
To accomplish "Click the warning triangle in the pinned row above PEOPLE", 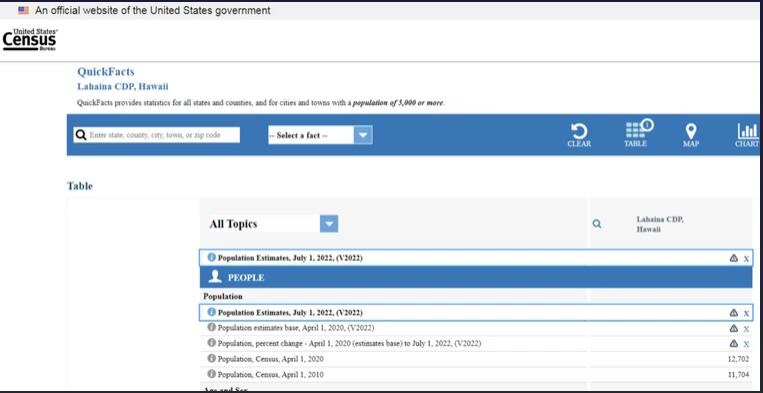I will coord(734,258).
